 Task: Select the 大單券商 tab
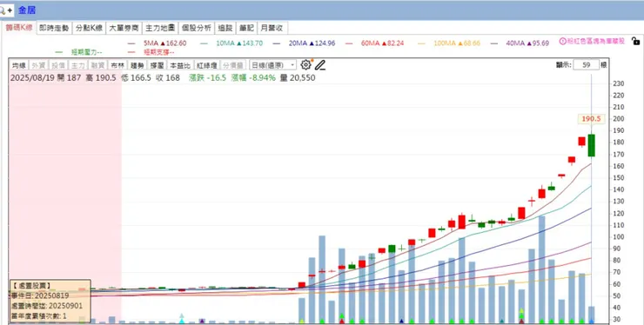click(124, 28)
